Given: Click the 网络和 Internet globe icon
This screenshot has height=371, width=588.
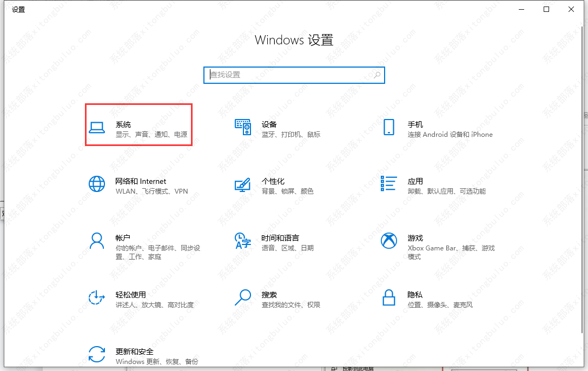Looking at the screenshot, I should 97,184.
